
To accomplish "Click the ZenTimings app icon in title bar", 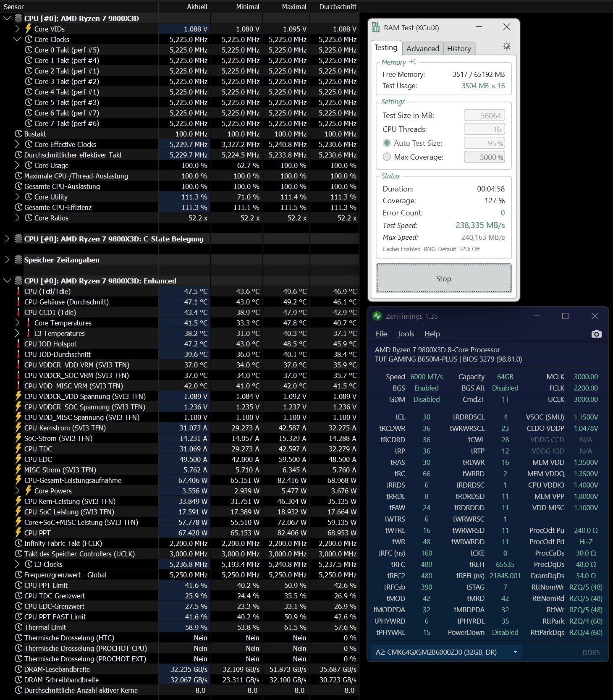I will (377, 316).
